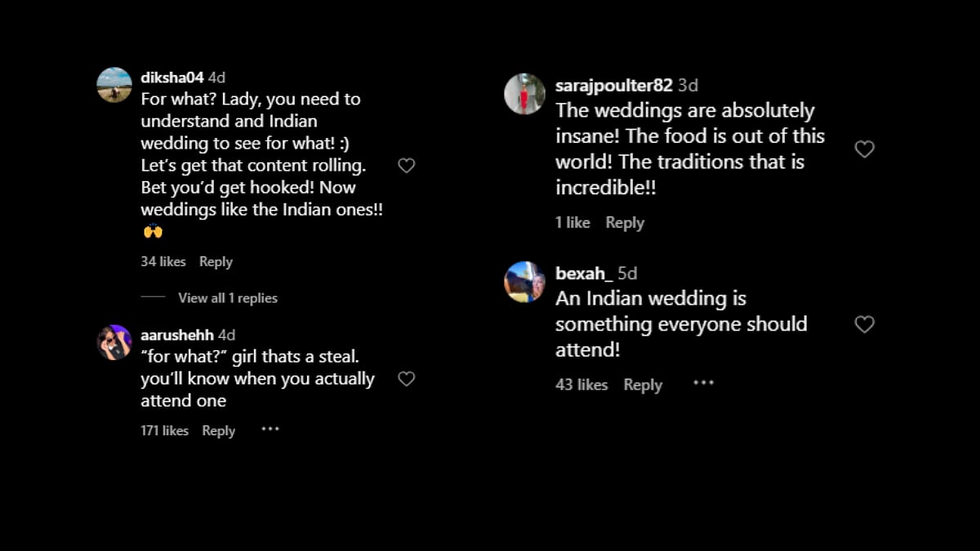Screen dimensions: 980x551
Task: View the 171 likes list
Action: (x=164, y=431)
